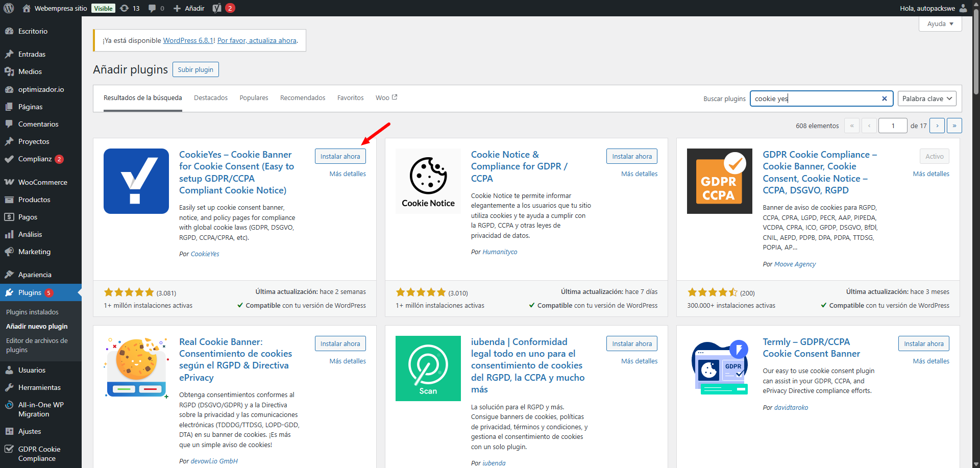Install the CookieYes plugin now
Image resolution: width=980 pixels, height=468 pixels.
[340, 156]
